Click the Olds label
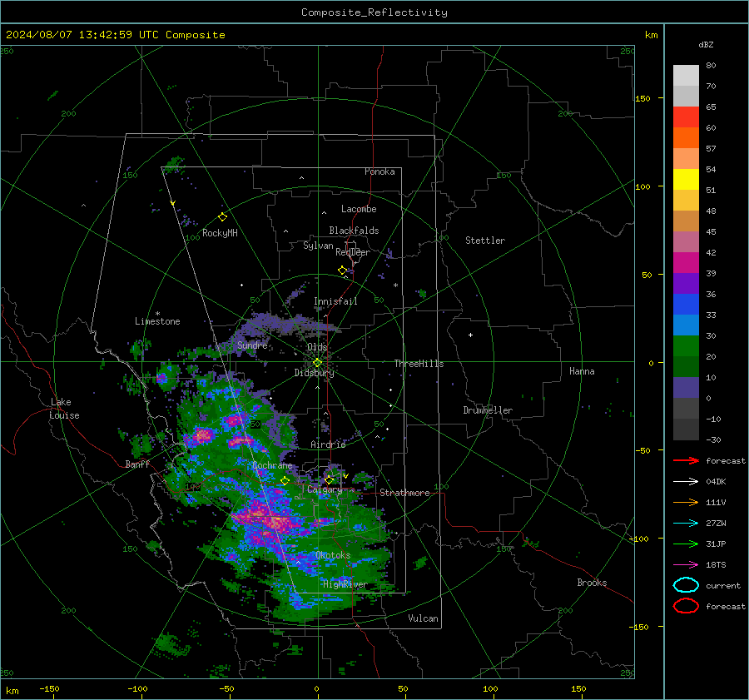The width and height of the screenshot is (749, 700). click(x=317, y=347)
